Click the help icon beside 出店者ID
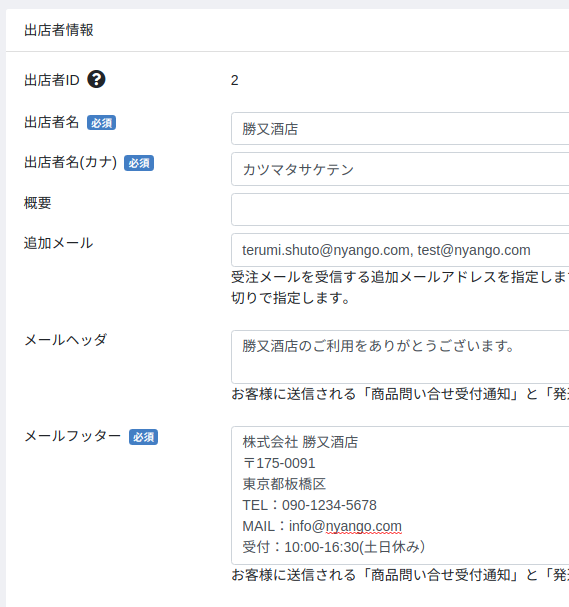The height and width of the screenshot is (607, 569). (x=96, y=79)
